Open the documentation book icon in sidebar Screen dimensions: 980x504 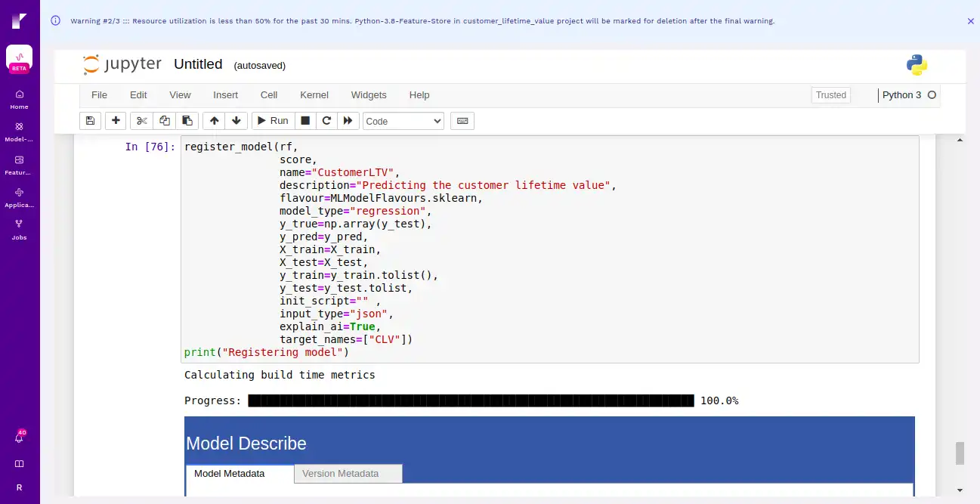pos(19,463)
